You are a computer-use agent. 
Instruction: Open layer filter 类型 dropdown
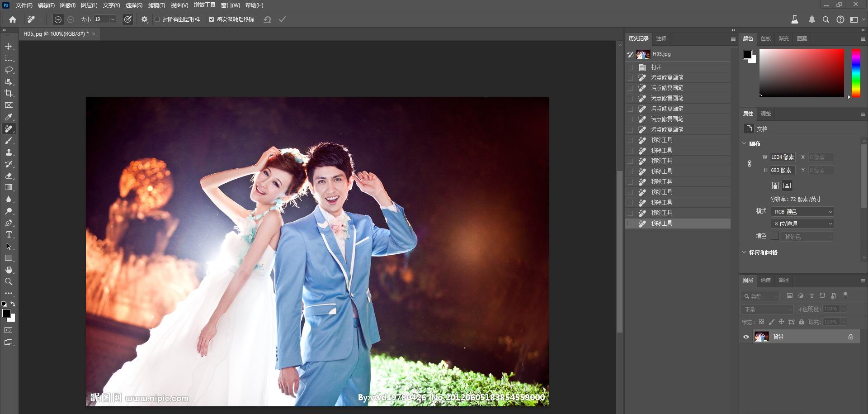(761, 296)
